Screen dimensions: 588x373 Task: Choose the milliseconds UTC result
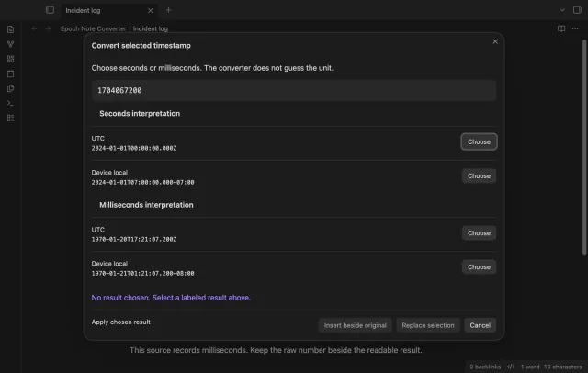click(x=479, y=232)
